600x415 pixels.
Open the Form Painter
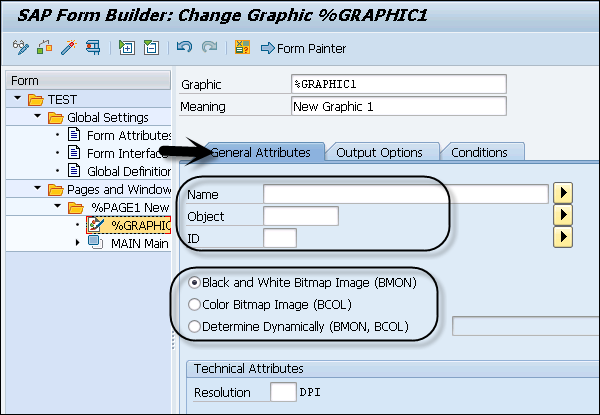pyautogui.click(x=303, y=48)
